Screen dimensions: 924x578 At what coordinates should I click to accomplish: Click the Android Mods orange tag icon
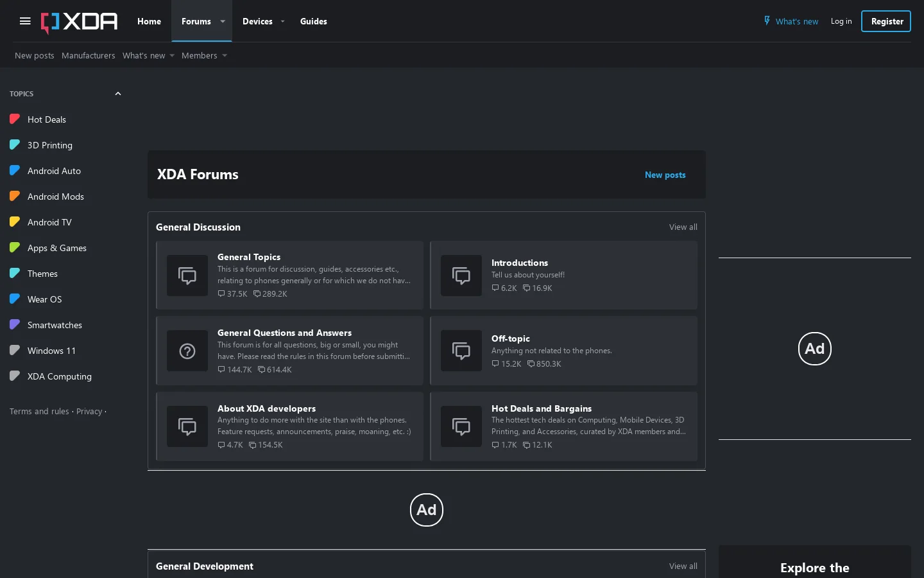(x=15, y=196)
